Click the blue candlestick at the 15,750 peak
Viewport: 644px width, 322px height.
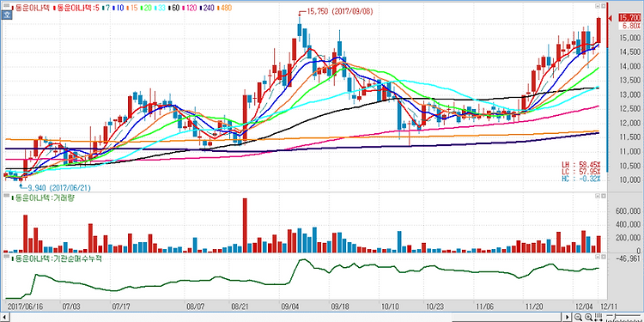click(x=300, y=30)
